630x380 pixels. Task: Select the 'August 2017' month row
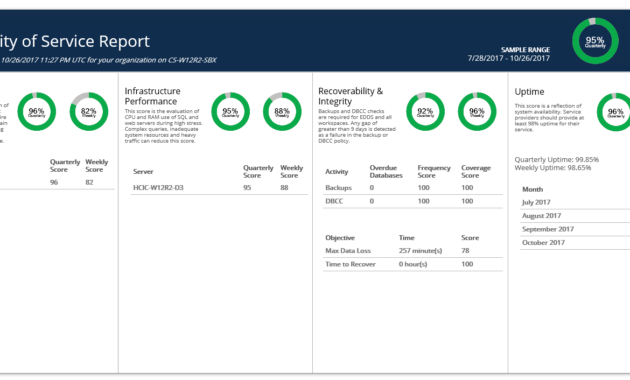click(x=575, y=216)
